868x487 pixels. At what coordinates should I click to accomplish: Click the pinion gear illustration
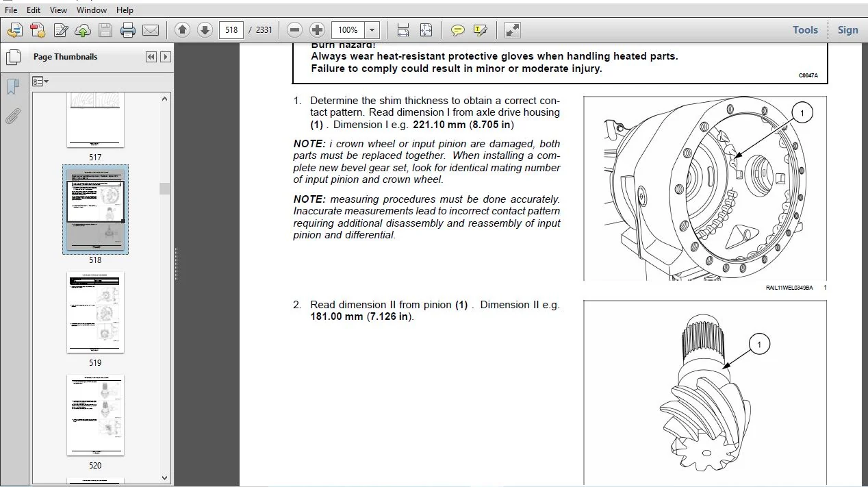tap(705, 392)
